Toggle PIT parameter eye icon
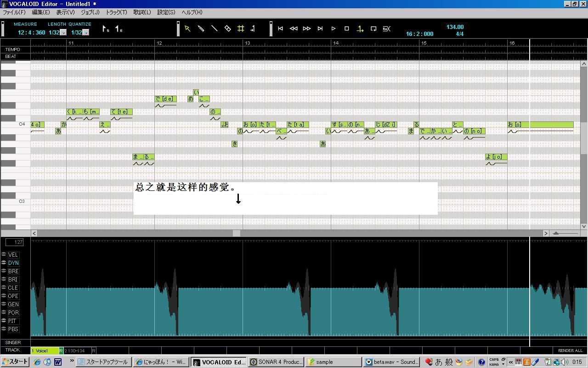This screenshot has height=368, width=588. [x=4, y=321]
